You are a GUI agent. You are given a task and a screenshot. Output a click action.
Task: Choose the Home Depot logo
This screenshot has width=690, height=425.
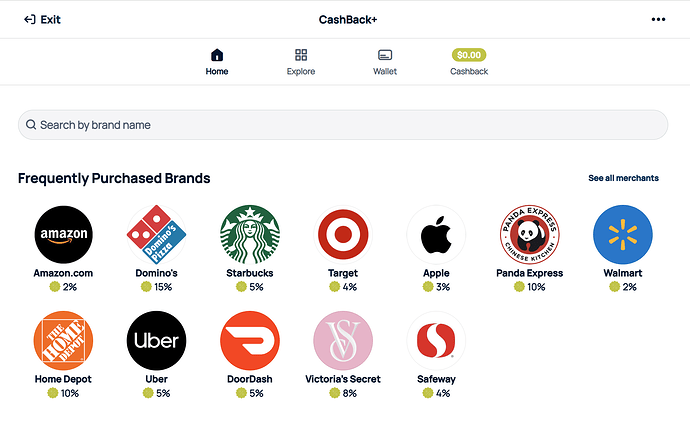click(63, 341)
